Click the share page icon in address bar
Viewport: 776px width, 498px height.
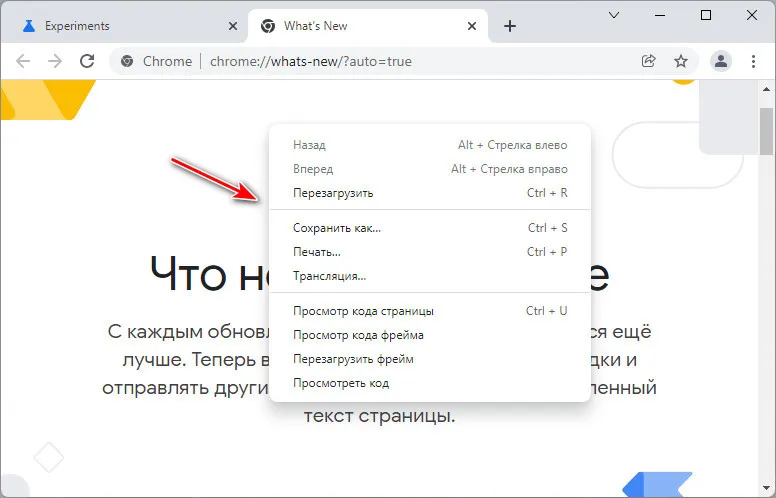click(x=649, y=61)
